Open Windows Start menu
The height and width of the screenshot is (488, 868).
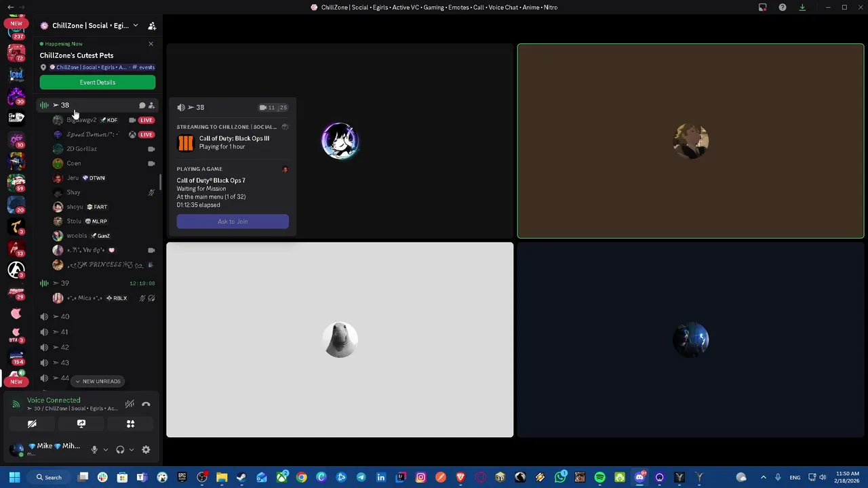click(14, 477)
